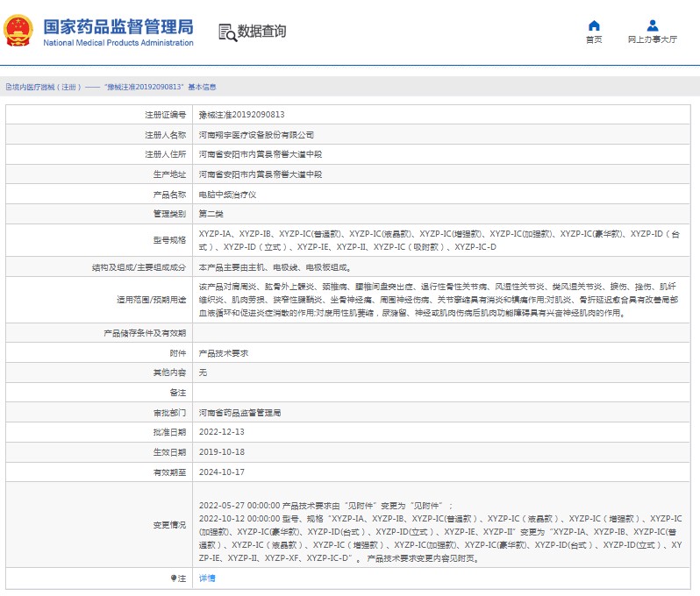Viewport: 700px width, 596px height.
Task: Click the 网上办事大厅 label
Action: pyautogui.click(x=653, y=39)
